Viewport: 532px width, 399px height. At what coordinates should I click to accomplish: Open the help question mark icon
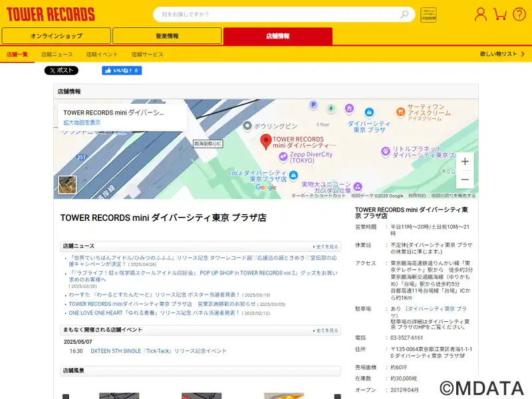(519, 14)
